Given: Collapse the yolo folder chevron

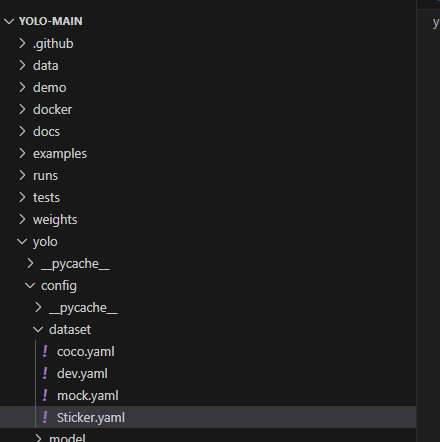Looking at the screenshot, I should point(22,241).
